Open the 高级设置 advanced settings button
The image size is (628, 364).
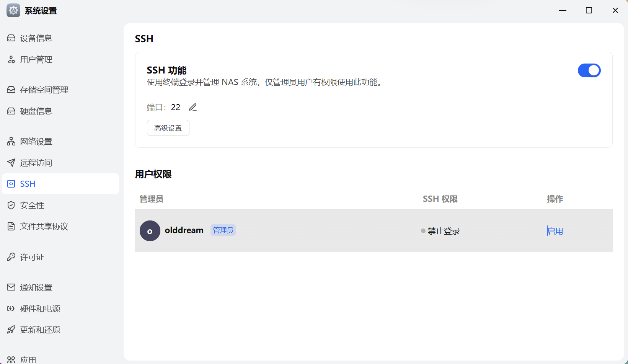point(168,128)
